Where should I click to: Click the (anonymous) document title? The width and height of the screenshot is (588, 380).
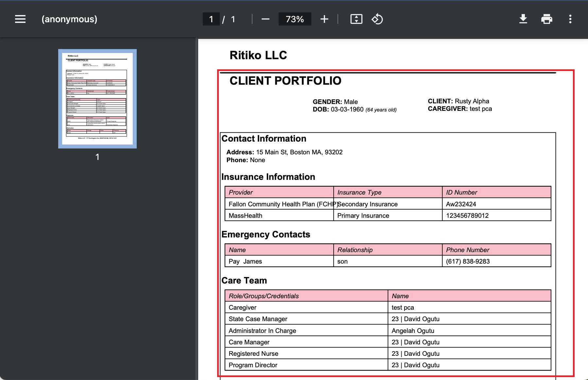click(69, 19)
